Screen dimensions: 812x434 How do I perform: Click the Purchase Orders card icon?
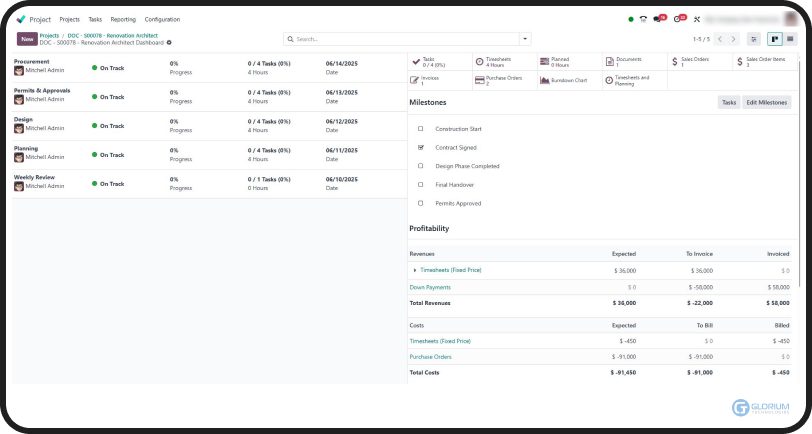pos(480,80)
